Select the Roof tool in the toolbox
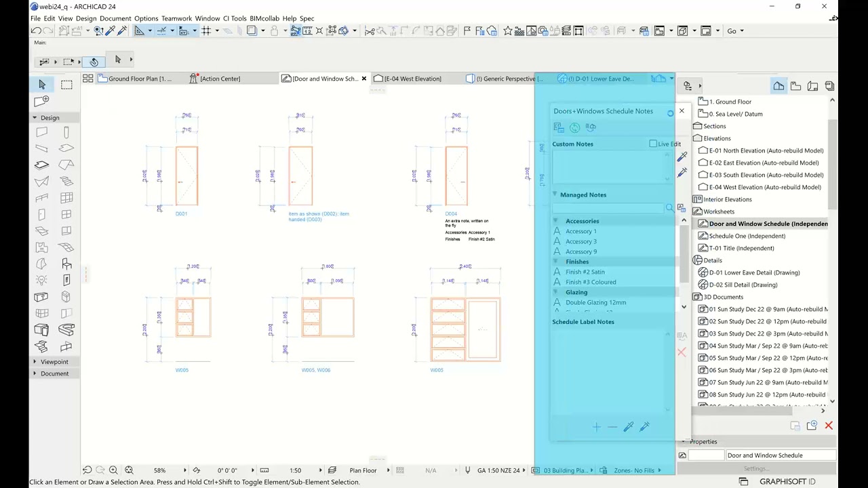The height and width of the screenshot is (488, 868). 66,165
